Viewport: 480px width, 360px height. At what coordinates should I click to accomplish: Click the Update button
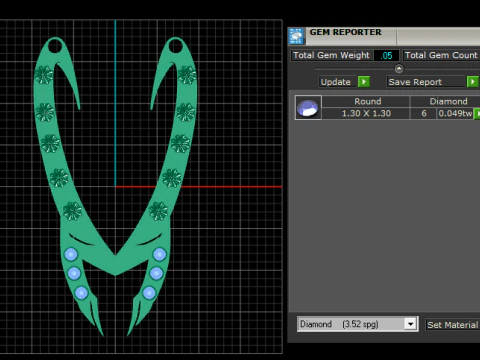click(x=336, y=82)
